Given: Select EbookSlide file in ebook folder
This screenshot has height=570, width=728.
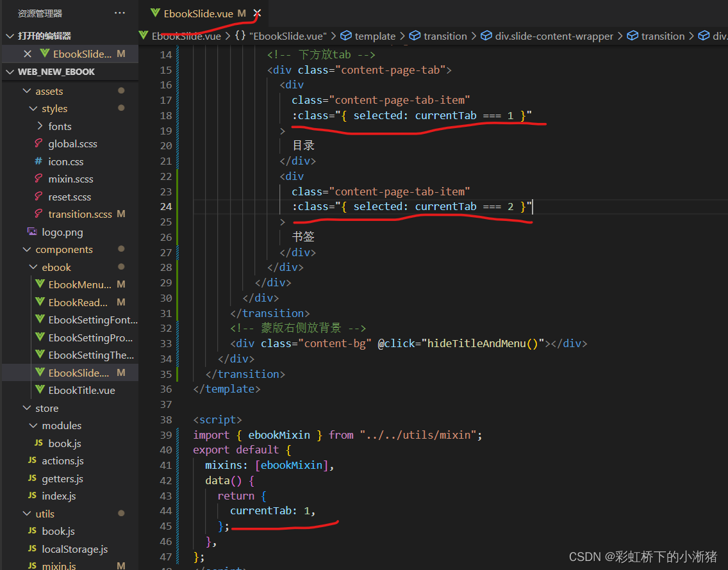Looking at the screenshot, I should point(79,373).
